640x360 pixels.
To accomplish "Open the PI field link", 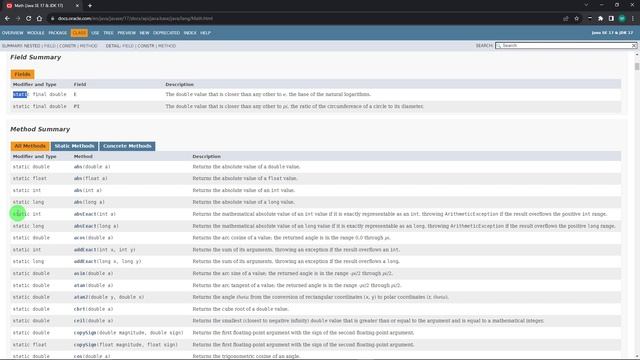I will pyautogui.click(x=77, y=106).
